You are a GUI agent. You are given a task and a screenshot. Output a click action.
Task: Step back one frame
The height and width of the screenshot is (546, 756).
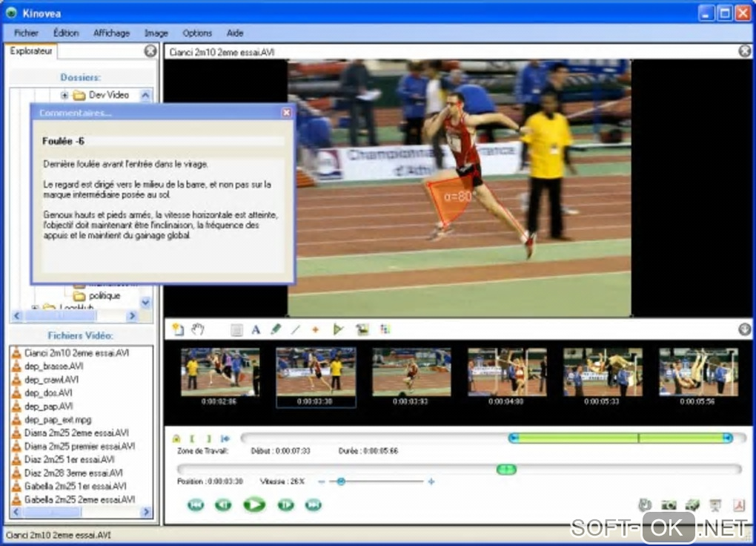(223, 505)
